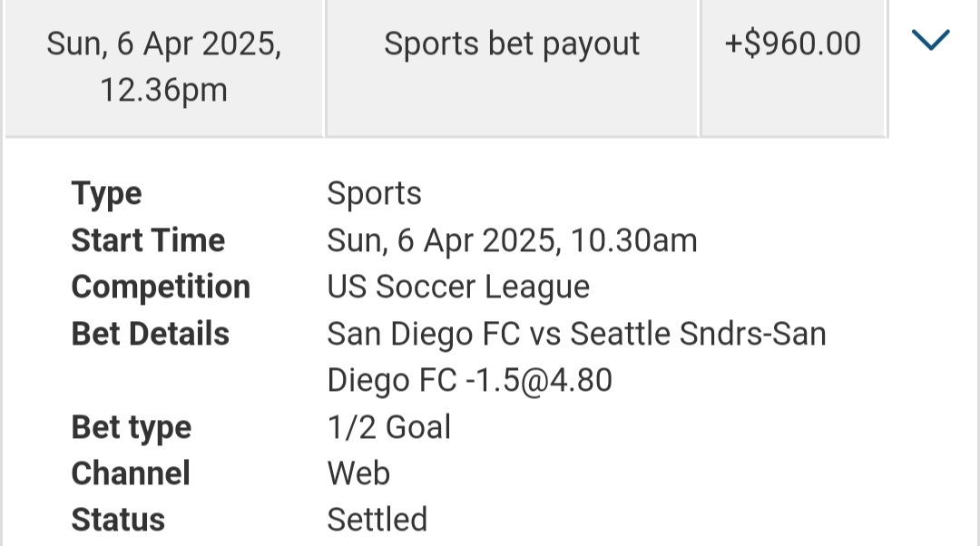Select the Web channel value

358,473
